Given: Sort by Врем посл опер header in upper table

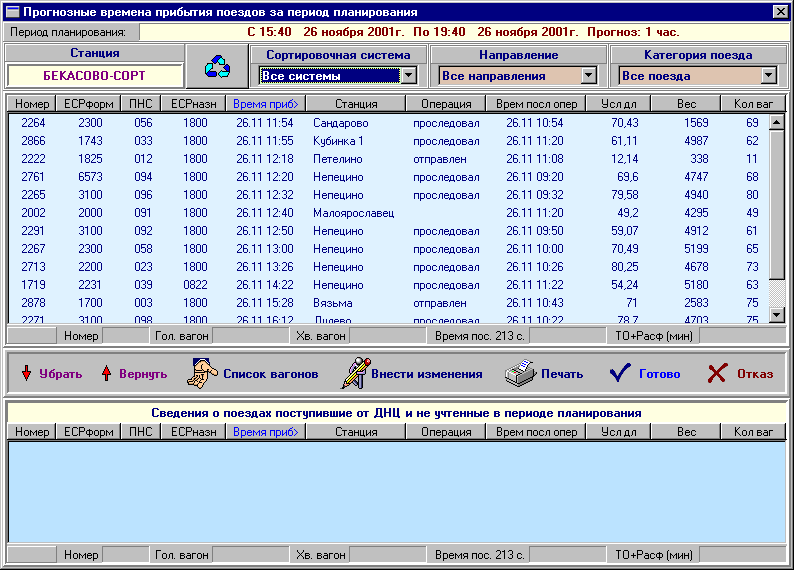Looking at the screenshot, I should pyautogui.click(x=536, y=104).
